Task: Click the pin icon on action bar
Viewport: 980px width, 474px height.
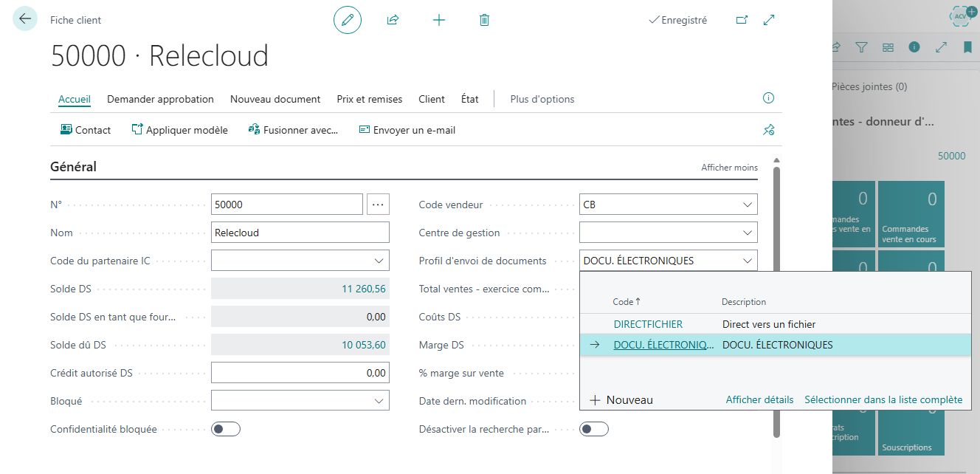Action: coord(768,130)
